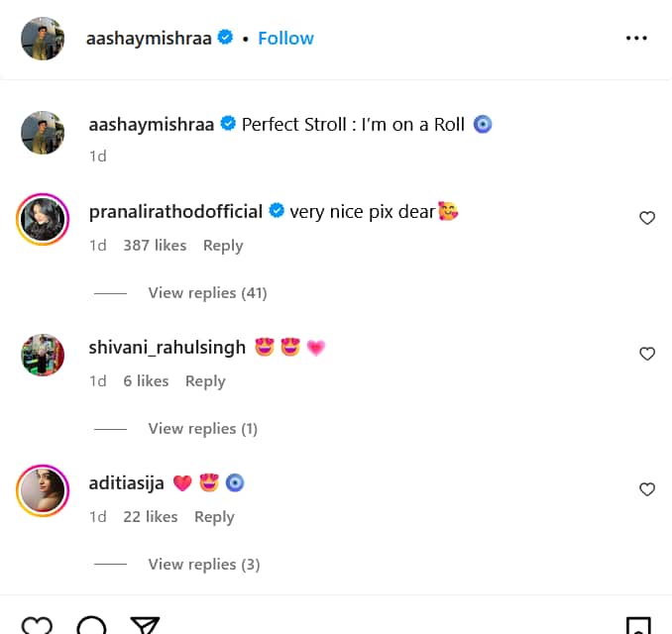Open shivani_rahulsingh's profile avatar
Image resolution: width=672 pixels, height=634 pixels.
pos(43,354)
